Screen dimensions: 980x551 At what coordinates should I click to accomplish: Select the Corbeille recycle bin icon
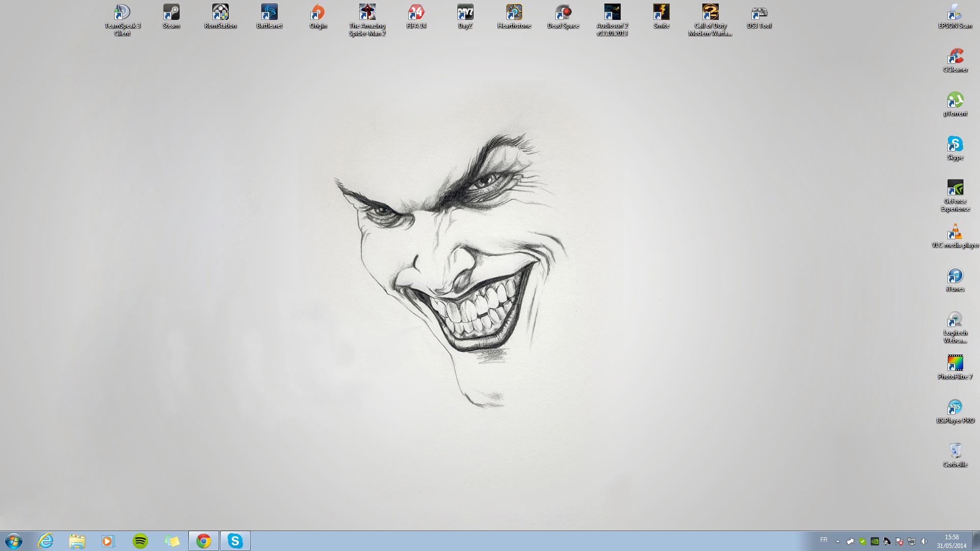coord(955,455)
